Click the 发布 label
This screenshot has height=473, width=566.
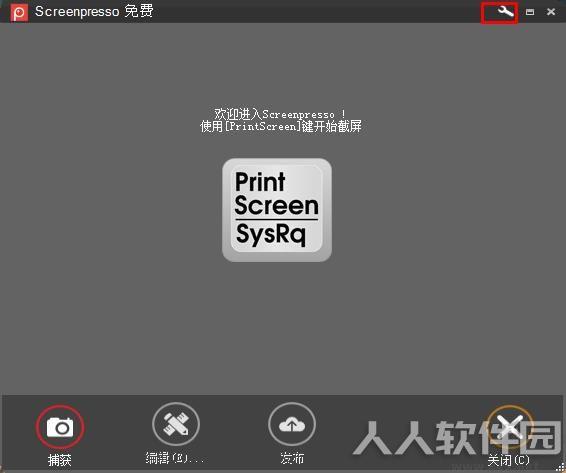click(x=292, y=458)
